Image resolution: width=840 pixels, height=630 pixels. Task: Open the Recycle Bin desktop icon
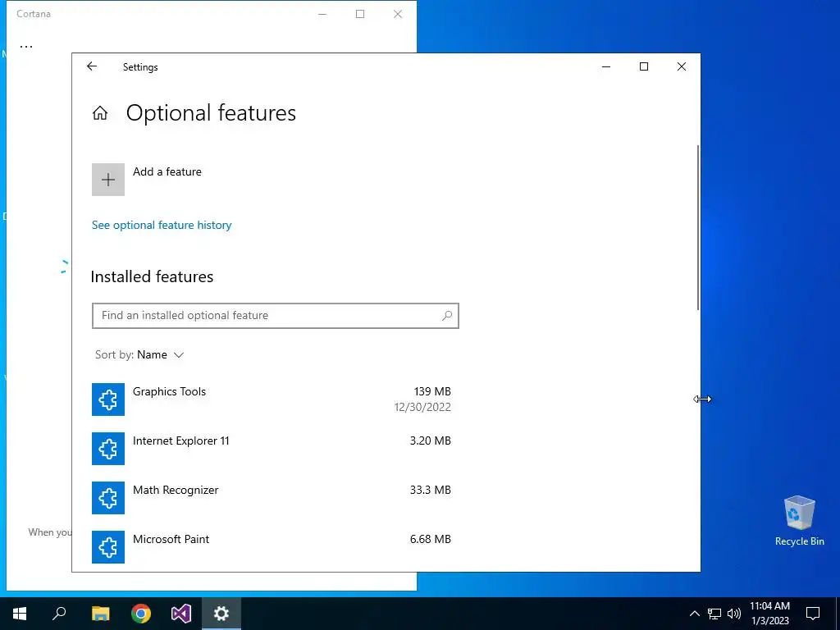click(799, 521)
